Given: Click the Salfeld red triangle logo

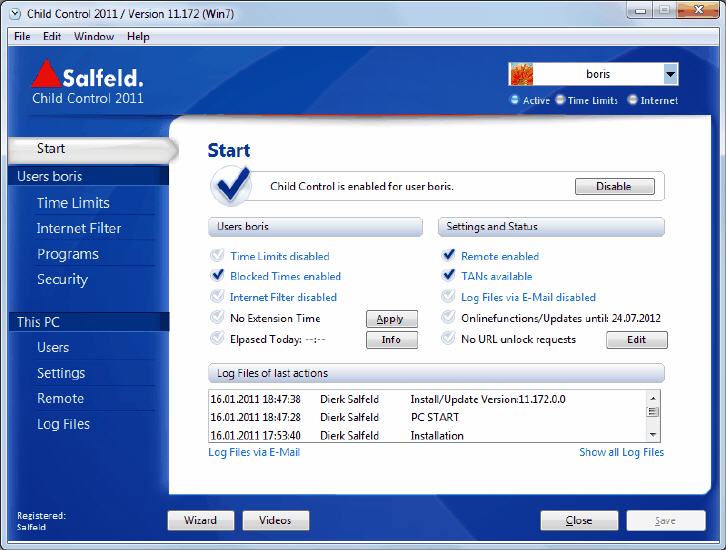Looking at the screenshot, I should [46, 74].
